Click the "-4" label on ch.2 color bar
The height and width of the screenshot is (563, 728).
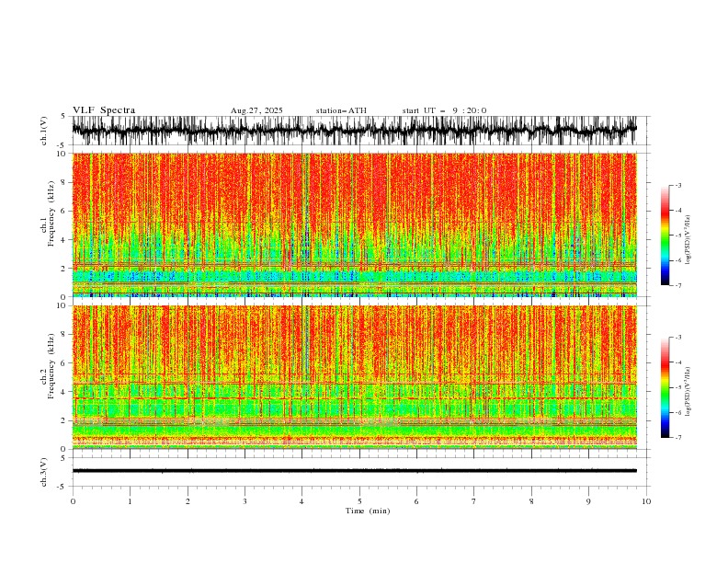point(677,362)
